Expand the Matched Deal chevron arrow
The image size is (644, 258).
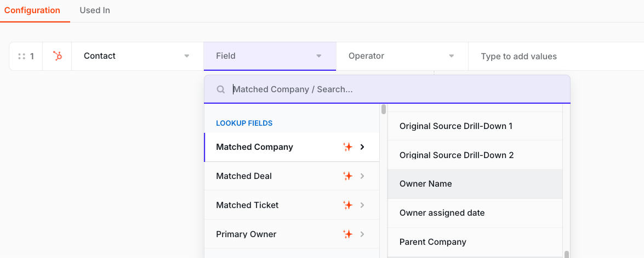click(362, 176)
